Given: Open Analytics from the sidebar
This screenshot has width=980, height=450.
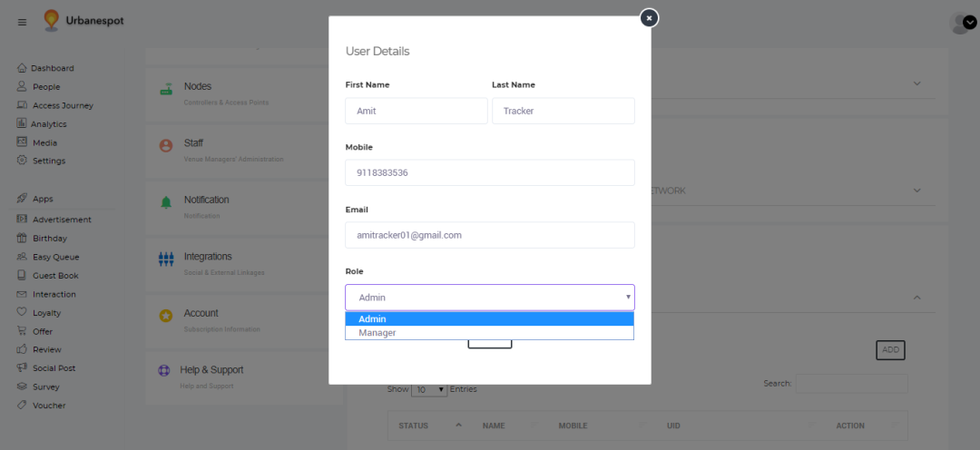Looking at the screenshot, I should coord(49,123).
